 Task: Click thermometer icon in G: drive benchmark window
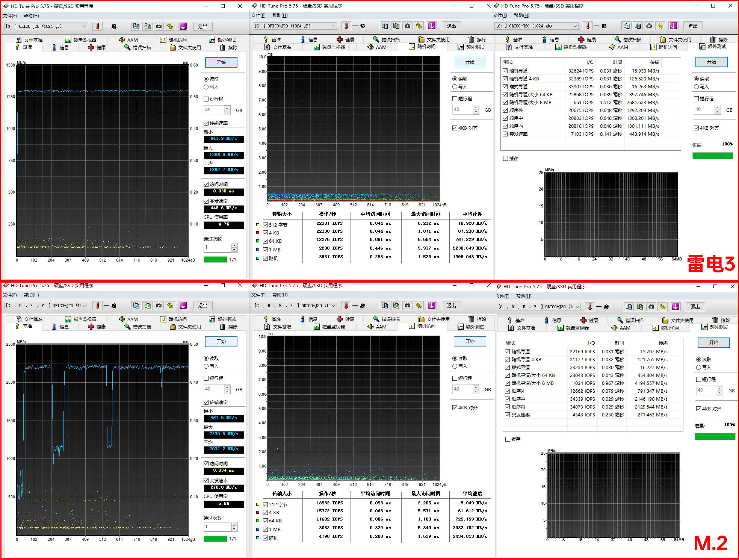(97, 26)
